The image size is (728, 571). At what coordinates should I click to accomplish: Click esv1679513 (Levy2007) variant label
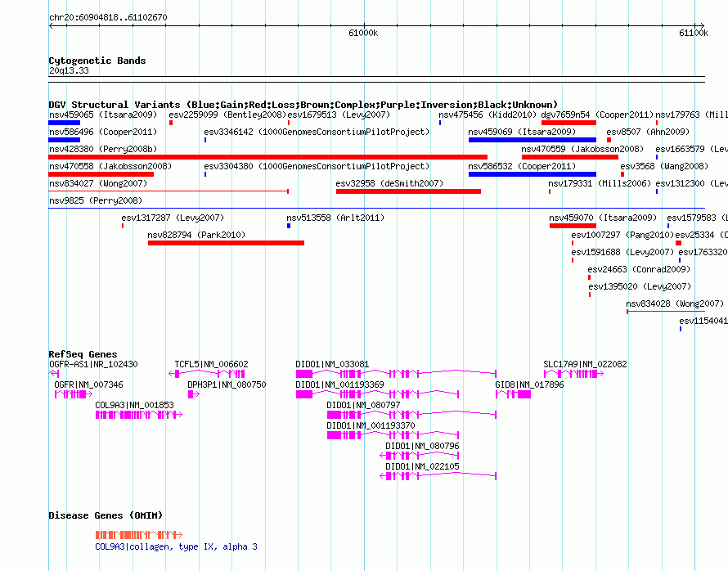(339, 115)
